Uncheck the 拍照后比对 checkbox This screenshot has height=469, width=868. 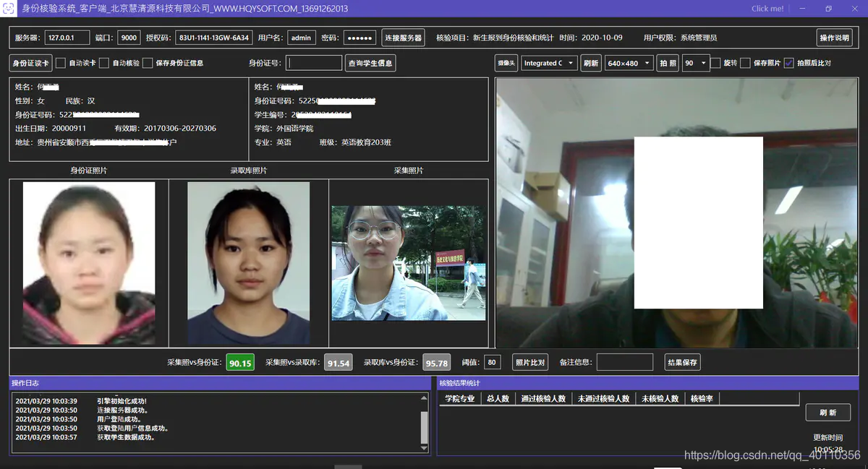788,63
